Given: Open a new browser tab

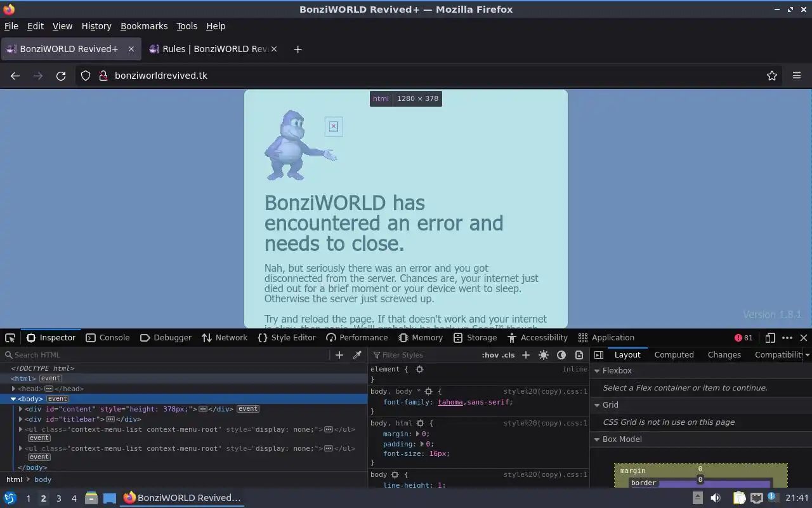Looking at the screenshot, I should (298, 49).
